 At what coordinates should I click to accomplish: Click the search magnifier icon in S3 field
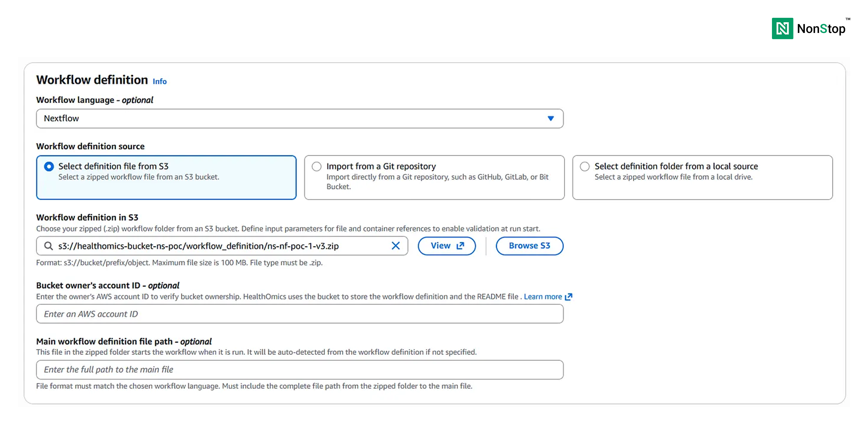point(49,246)
